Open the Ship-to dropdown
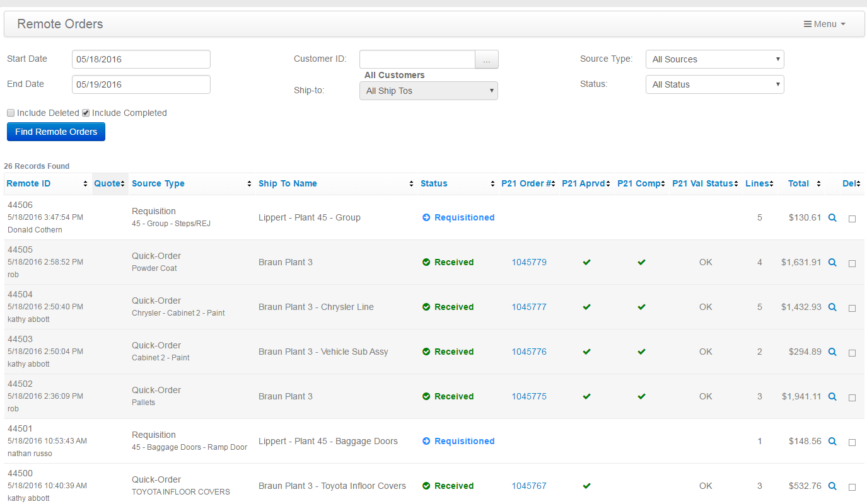This screenshot has height=504, width=867. pos(429,91)
